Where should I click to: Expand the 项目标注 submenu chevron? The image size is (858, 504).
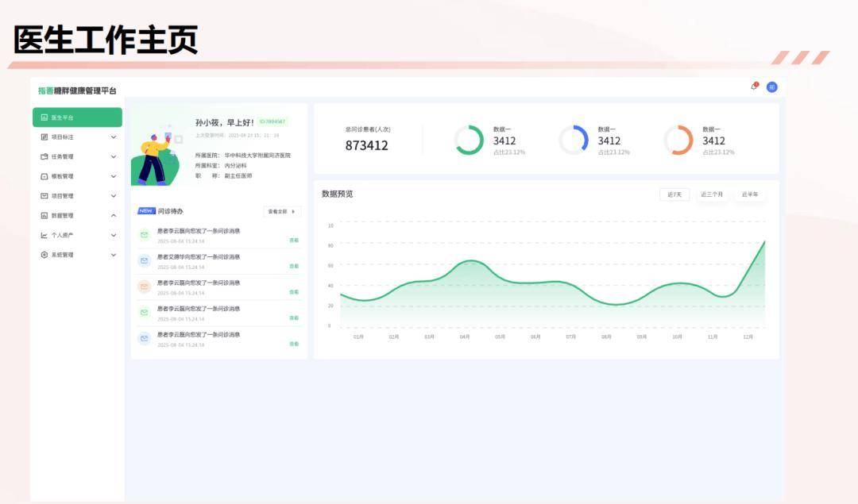tap(112, 137)
